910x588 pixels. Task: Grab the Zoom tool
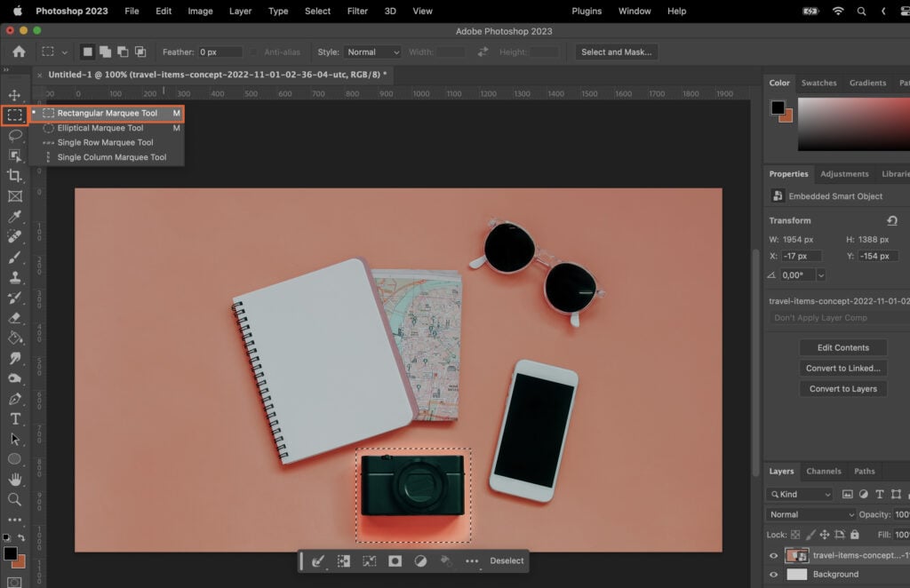[12, 499]
